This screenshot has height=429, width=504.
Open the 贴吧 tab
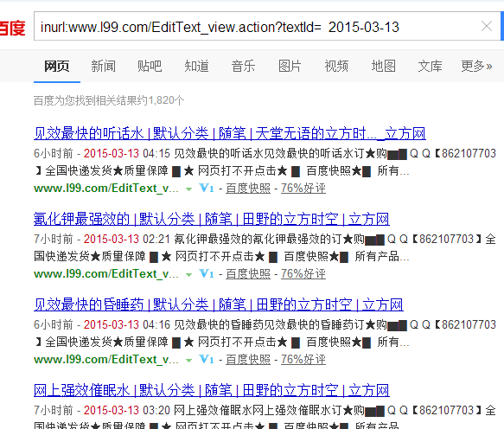[x=150, y=67]
